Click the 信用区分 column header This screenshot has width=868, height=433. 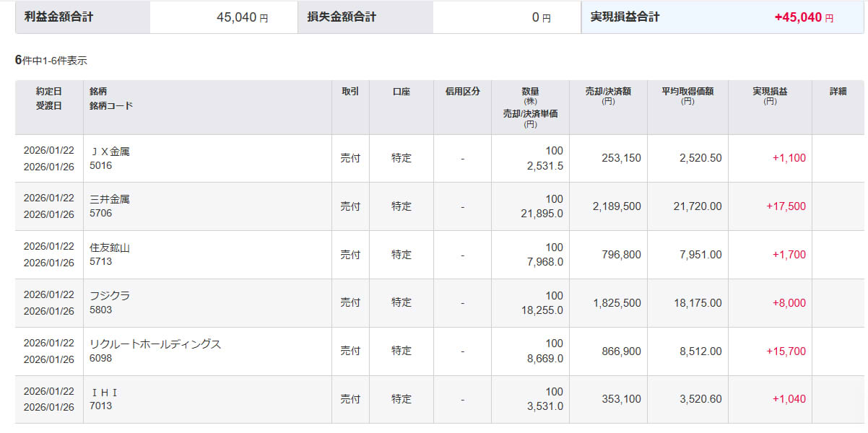(463, 92)
